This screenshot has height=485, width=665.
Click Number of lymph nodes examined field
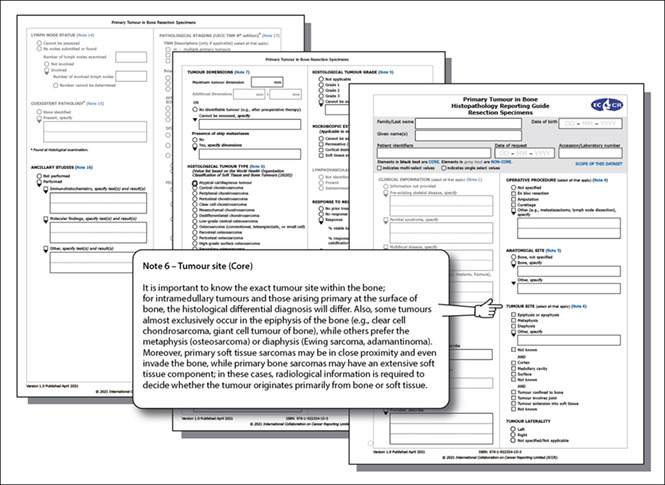click(x=131, y=57)
